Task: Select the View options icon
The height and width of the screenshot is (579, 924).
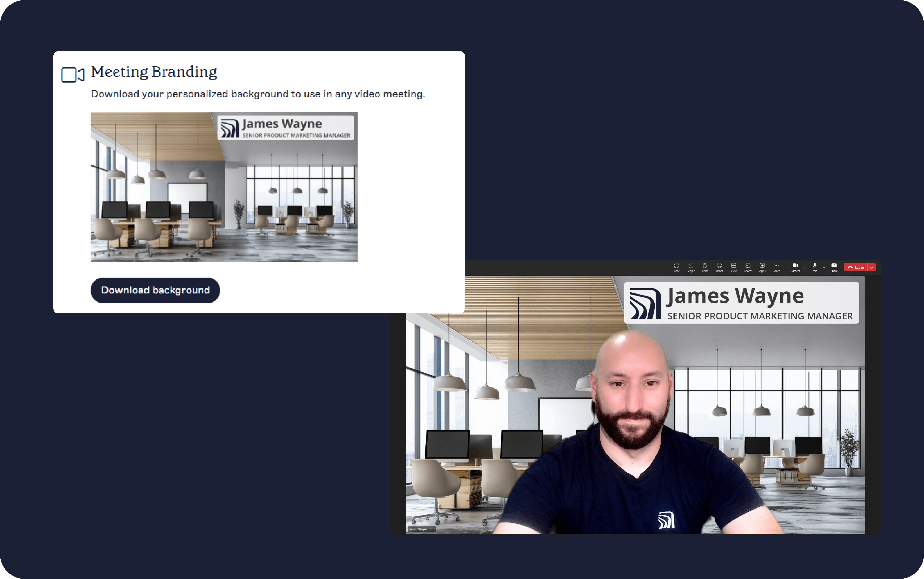Action: (734, 266)
